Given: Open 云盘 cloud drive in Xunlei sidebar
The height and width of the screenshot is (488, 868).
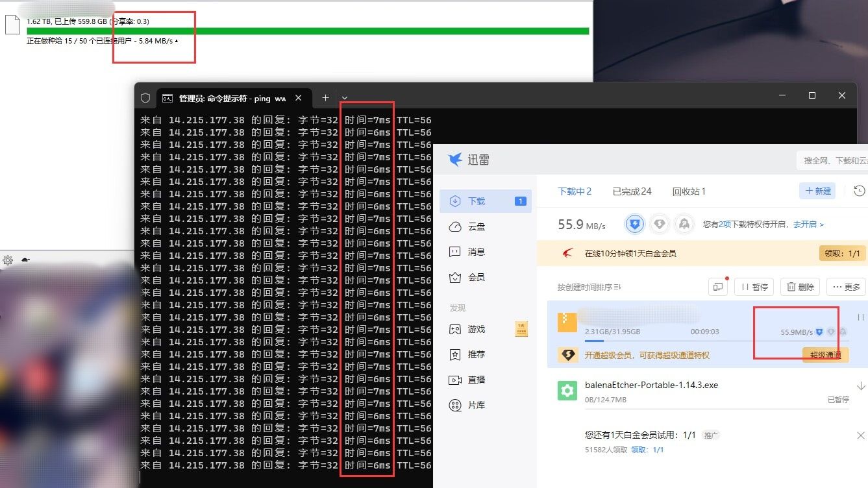Looking at the screenshot, I should tap(476, 227).
